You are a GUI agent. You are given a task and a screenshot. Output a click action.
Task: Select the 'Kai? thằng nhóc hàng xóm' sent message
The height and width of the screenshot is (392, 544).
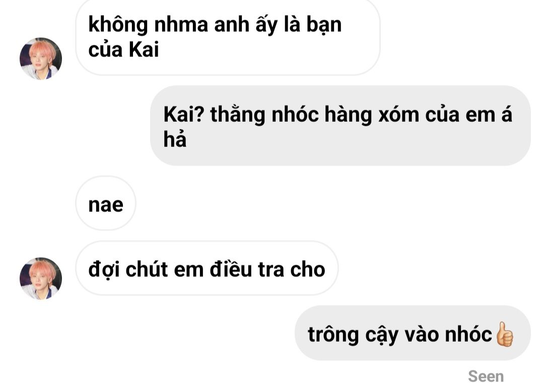coord(341,125)
